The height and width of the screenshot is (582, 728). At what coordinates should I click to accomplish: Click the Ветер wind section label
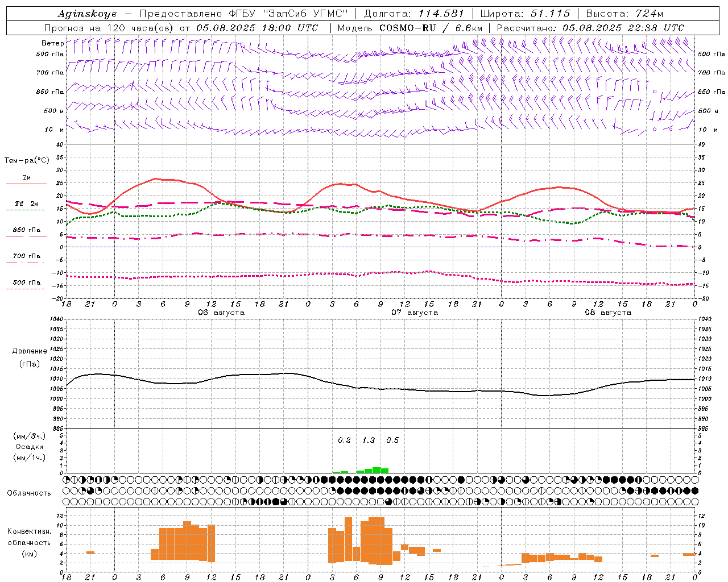tap(52, 43)
